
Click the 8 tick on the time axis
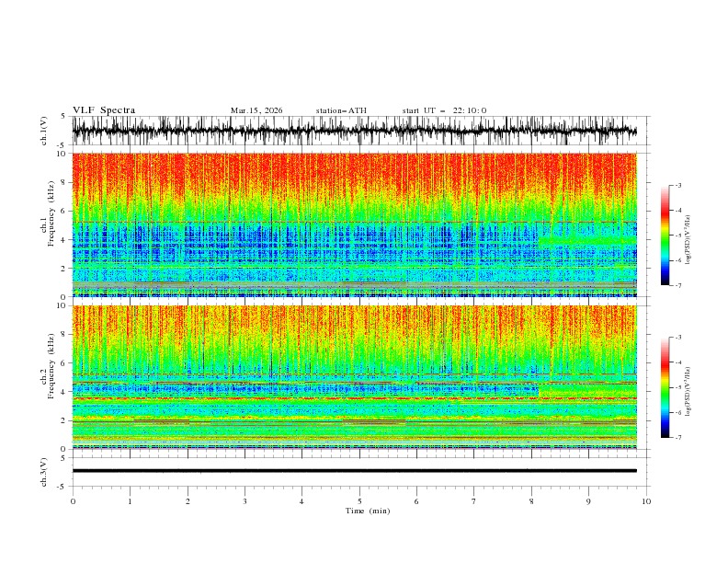531,501
